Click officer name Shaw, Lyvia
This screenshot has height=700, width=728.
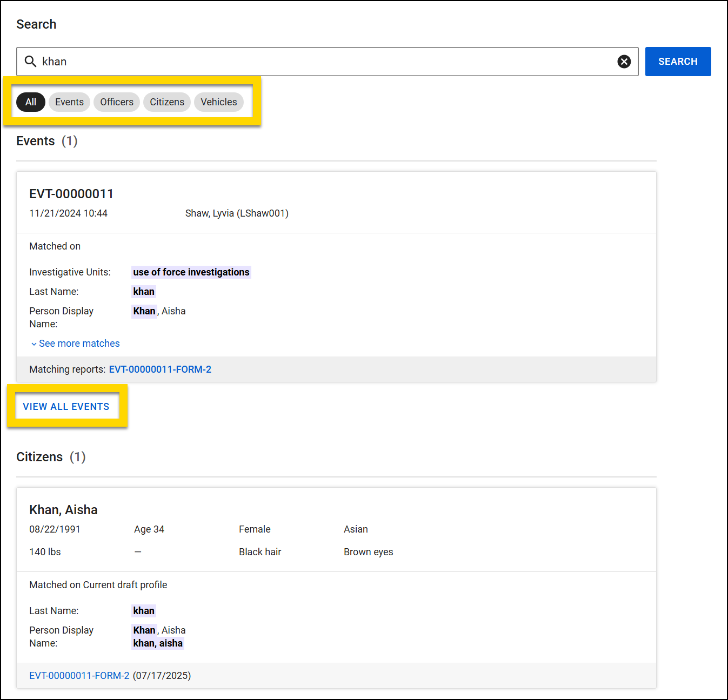pos(237,213)
